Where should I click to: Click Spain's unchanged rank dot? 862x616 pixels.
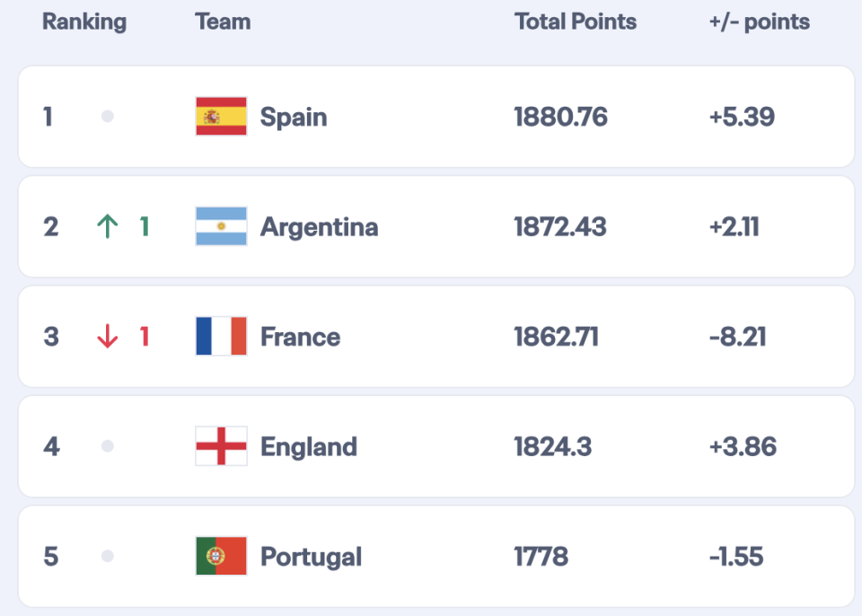click(108, 117)
